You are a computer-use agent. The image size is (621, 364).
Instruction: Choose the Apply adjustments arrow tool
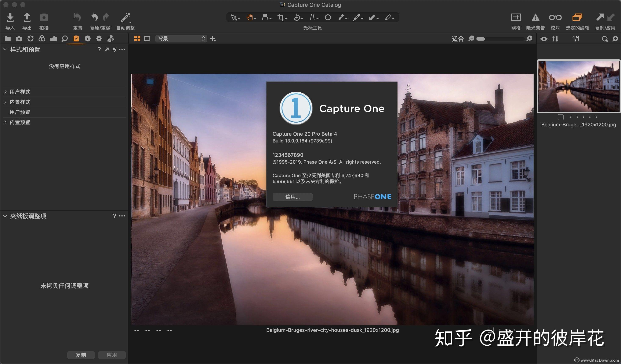coord(372,18)
